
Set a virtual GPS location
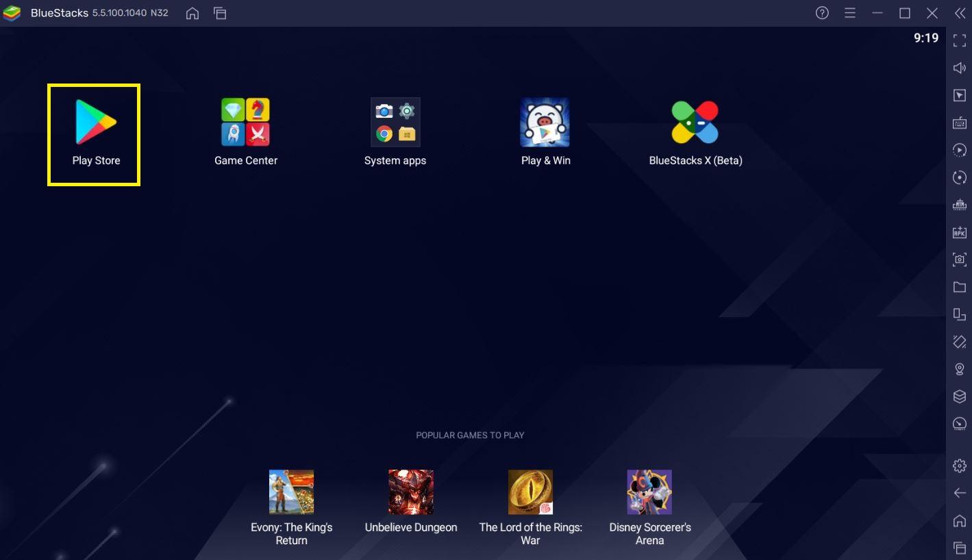click(959, 368)
